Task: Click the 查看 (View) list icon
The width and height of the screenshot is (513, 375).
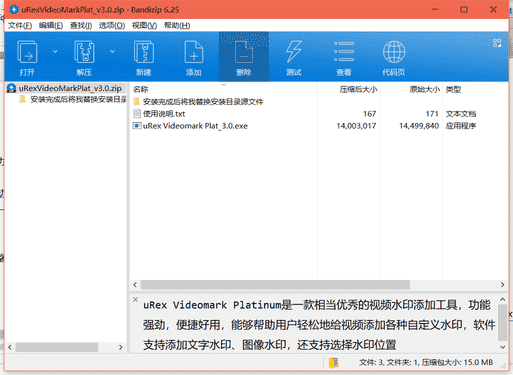Action: [x=344, y=51]
